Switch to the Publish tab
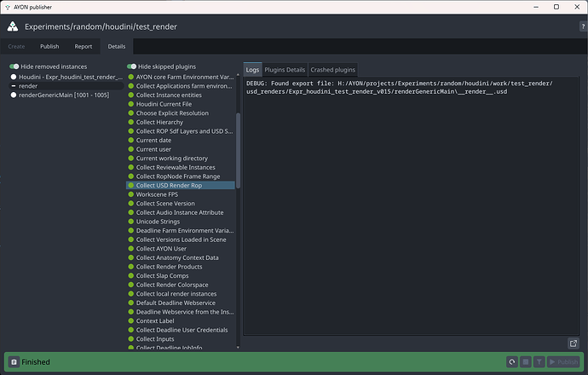The width and height of the screenshot is (588, 375). 49,47
